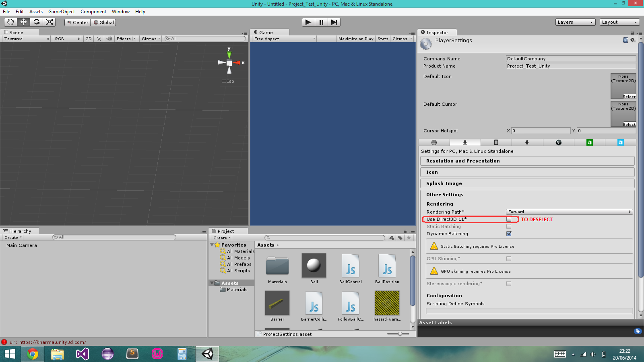Click Search by Type icon in Project

pos(392,238)
